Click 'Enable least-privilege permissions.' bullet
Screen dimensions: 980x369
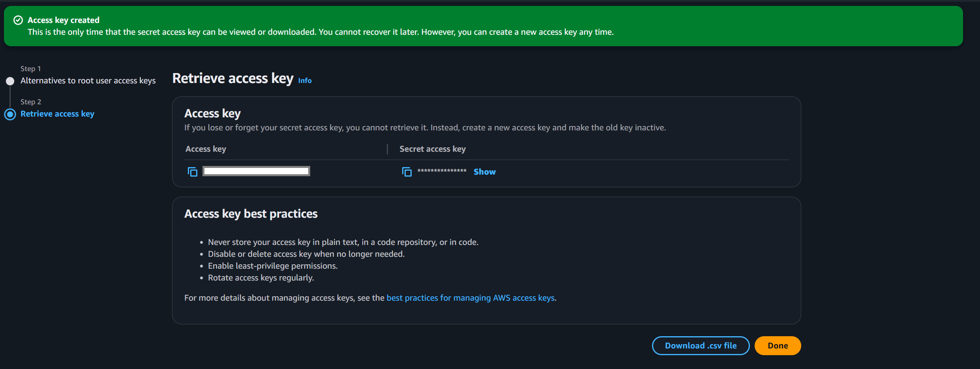coord(273,266)
